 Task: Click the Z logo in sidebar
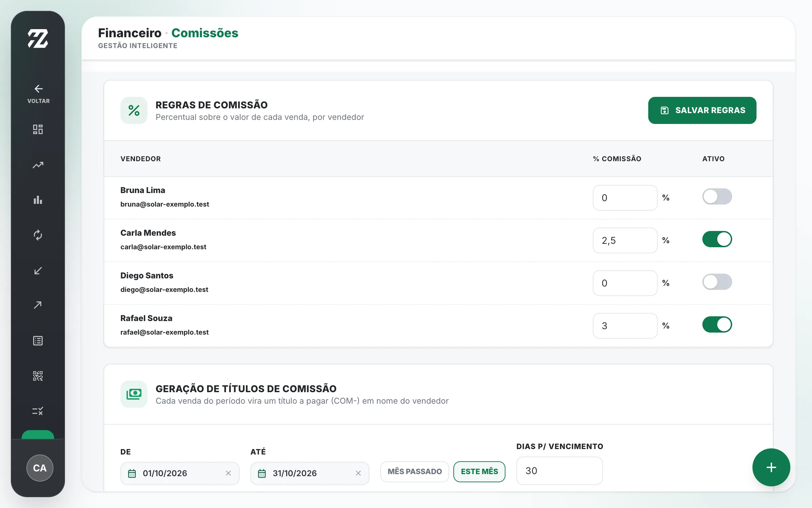(38, 38)
